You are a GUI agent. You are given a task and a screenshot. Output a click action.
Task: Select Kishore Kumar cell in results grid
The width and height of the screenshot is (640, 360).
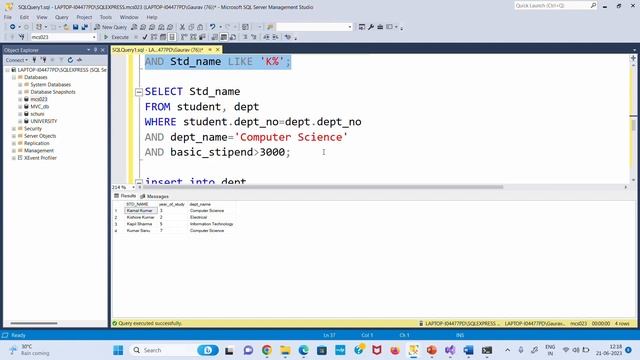(x=140, y=218)
